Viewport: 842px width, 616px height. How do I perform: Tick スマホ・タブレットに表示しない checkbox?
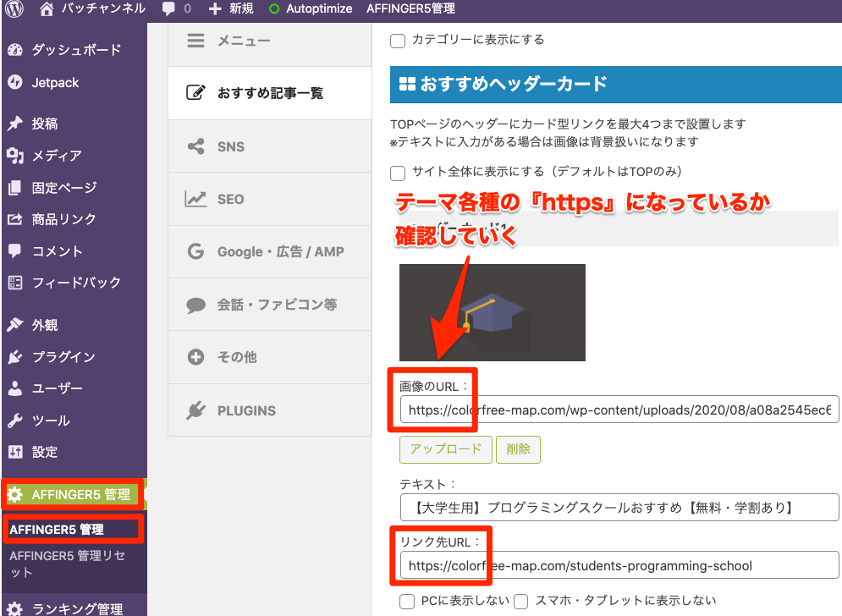(x=521, y=601)
